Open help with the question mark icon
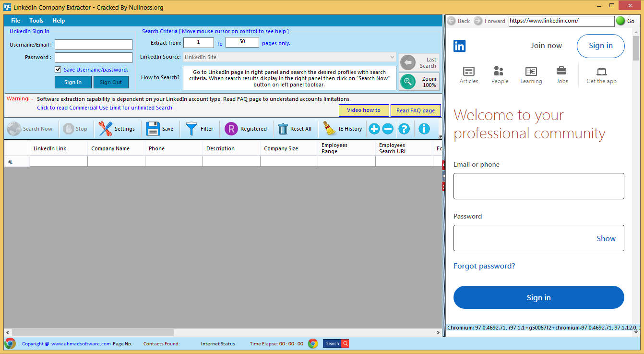 405,129
